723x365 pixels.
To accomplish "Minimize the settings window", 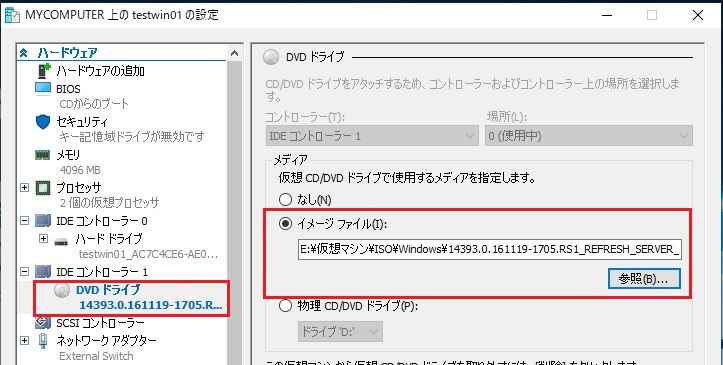I will pos(607,15).
